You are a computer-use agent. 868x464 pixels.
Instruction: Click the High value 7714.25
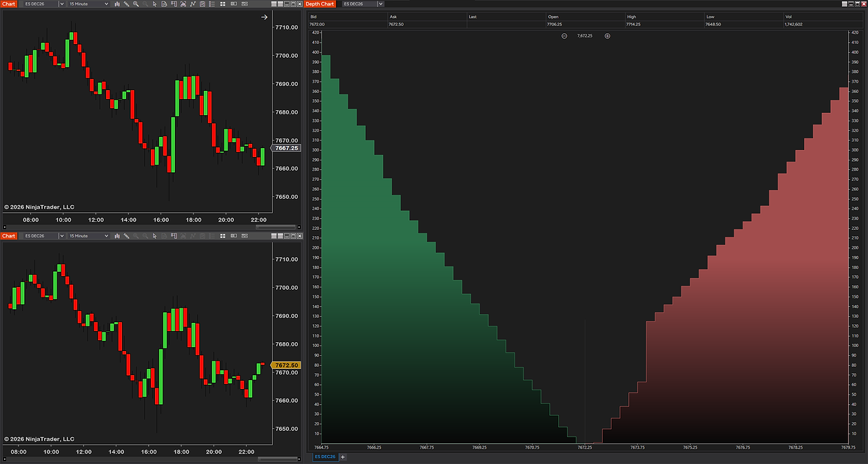[x=634, y=24]
